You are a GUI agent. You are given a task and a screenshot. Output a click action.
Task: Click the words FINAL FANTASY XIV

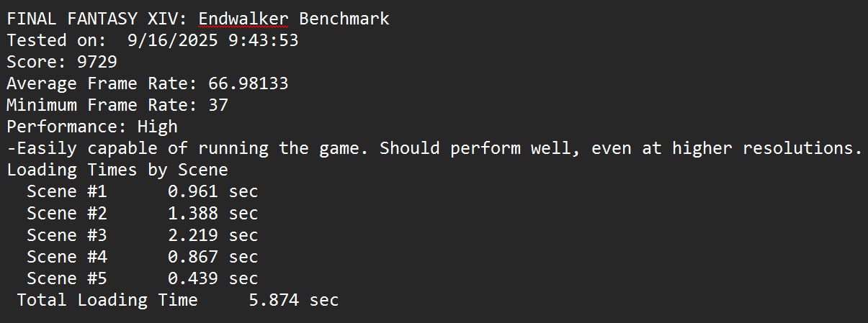coord(97,19)
